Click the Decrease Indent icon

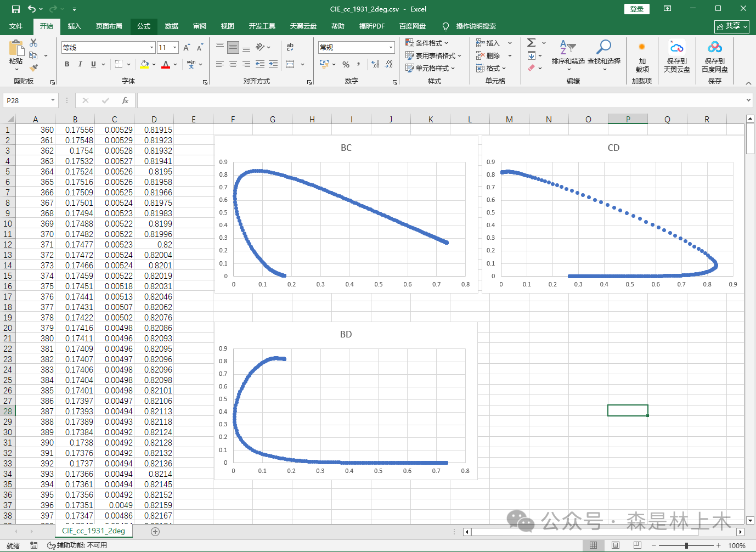tap(260, 64)
